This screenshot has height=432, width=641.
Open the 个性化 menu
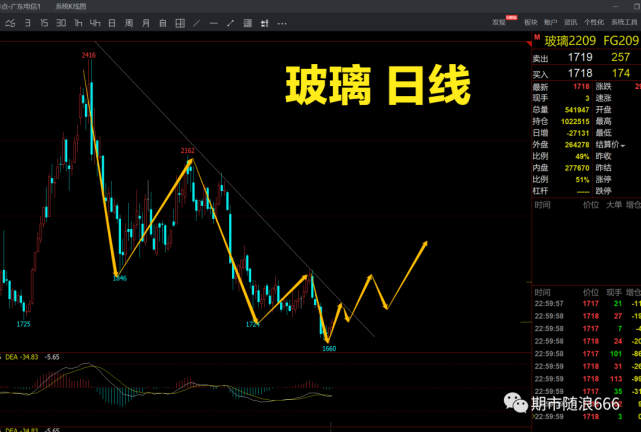point(594,22)
